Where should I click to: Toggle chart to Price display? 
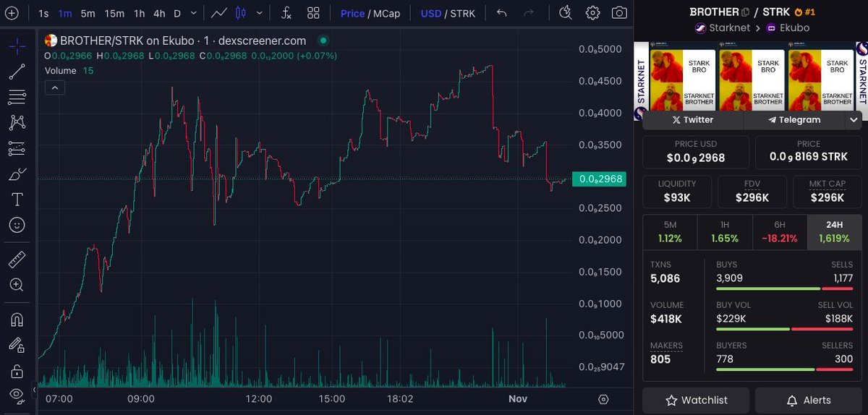[x=352, y=13]
